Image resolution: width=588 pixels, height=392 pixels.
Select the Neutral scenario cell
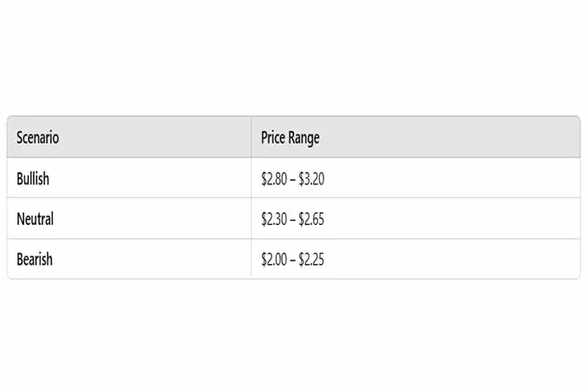pyautogui.click(x=35, y=219)
